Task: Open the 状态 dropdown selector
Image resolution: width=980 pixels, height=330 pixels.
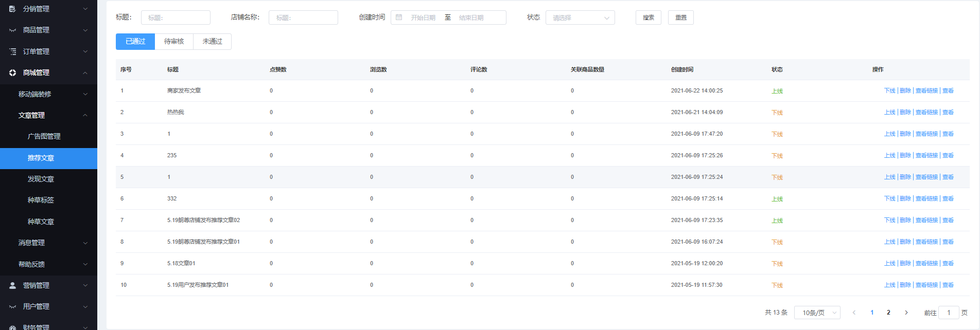Action: [580, 17]
